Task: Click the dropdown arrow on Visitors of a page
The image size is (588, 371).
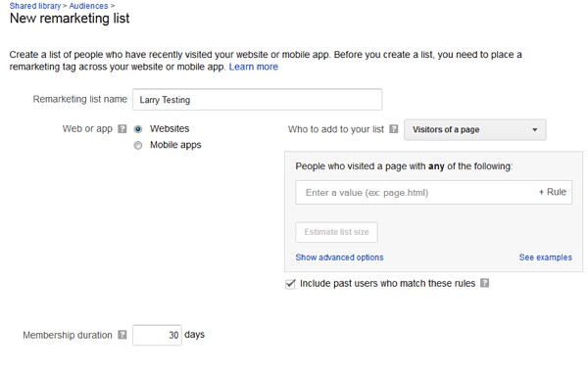Action: (535, 129)
